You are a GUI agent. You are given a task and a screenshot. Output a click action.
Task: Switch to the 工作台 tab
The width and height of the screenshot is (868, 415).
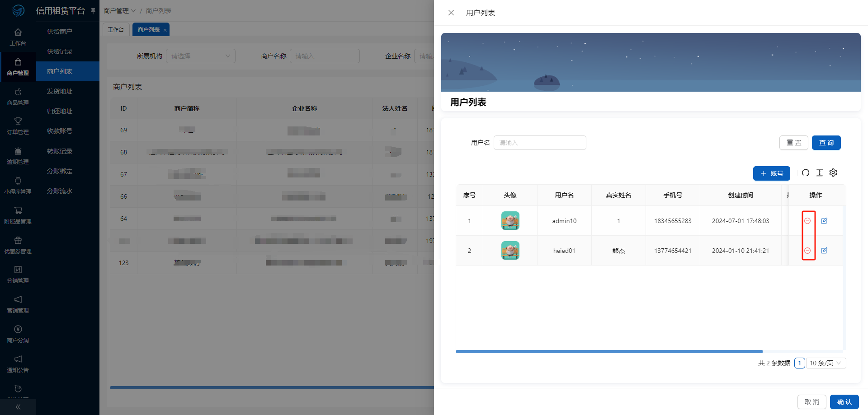click(116, 30)
